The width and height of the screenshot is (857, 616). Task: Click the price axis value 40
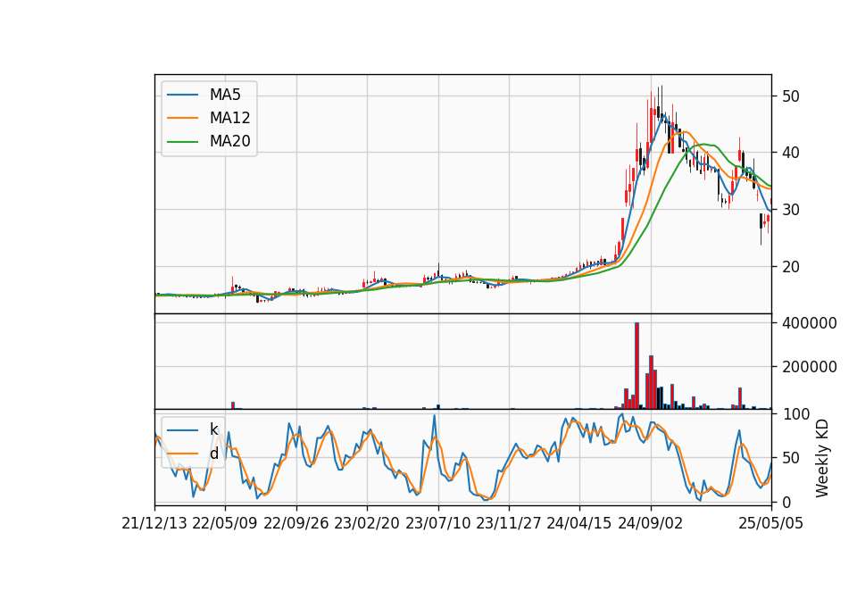tap(790, 153)
